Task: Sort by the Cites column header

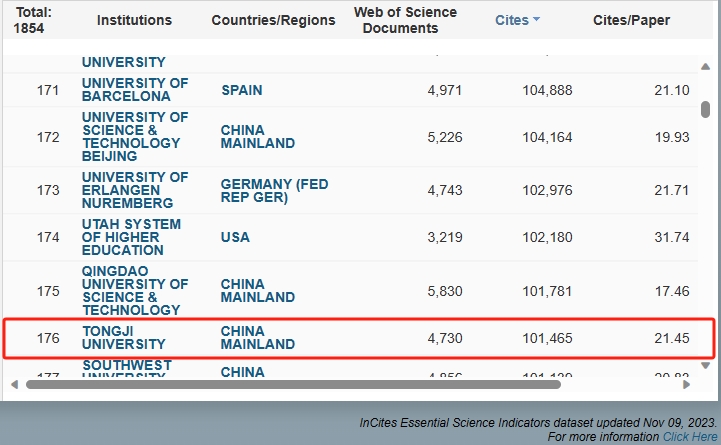Action: pos(511,20)
